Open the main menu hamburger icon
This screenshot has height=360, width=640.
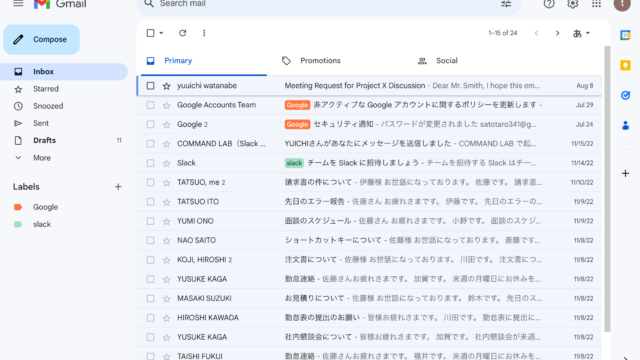(x=18, y=4)
